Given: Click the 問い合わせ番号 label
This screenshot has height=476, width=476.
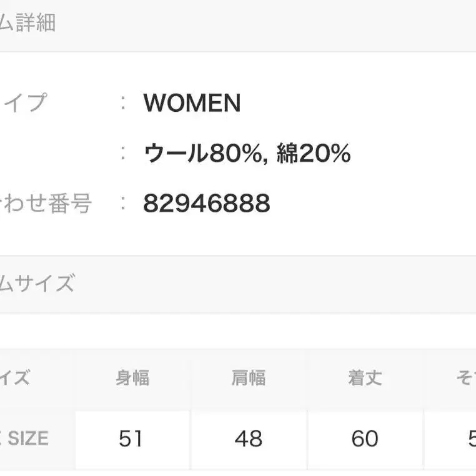Looking at the screenshot, I should point(46,203).
